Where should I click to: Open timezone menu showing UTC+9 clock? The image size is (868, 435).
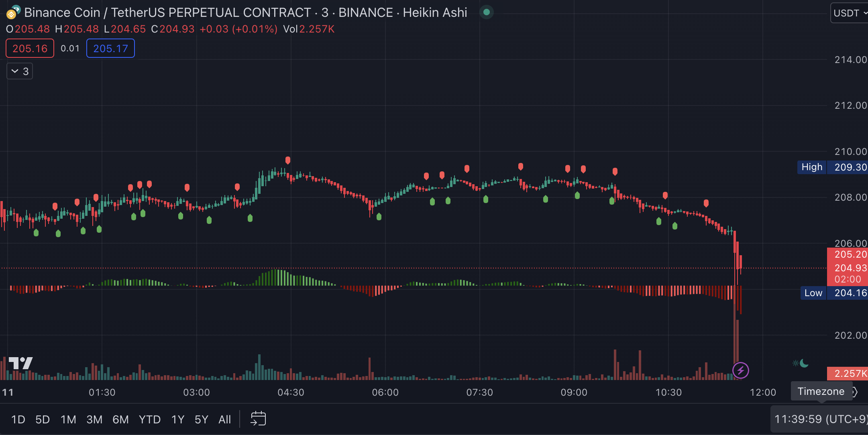[x=820, y=419]
